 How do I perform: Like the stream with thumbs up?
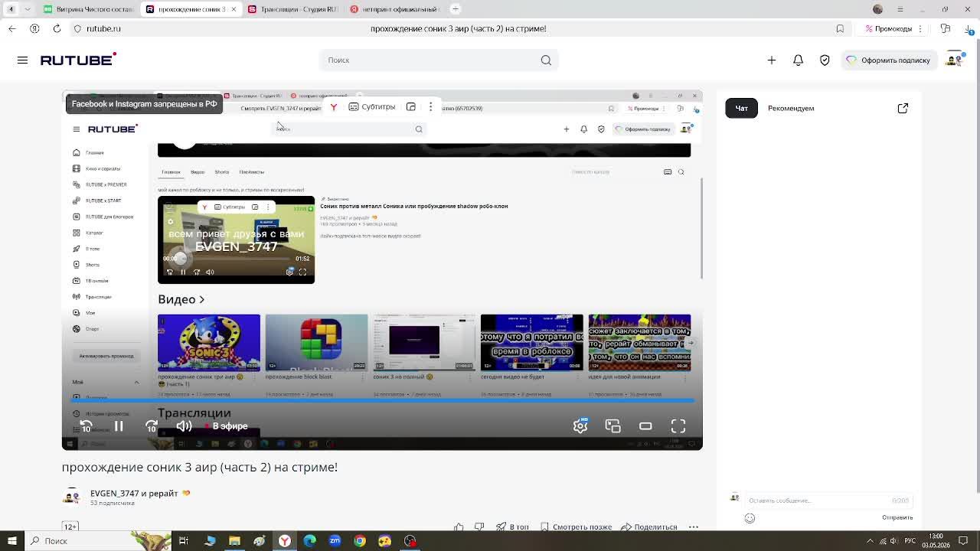pos(459,527)
